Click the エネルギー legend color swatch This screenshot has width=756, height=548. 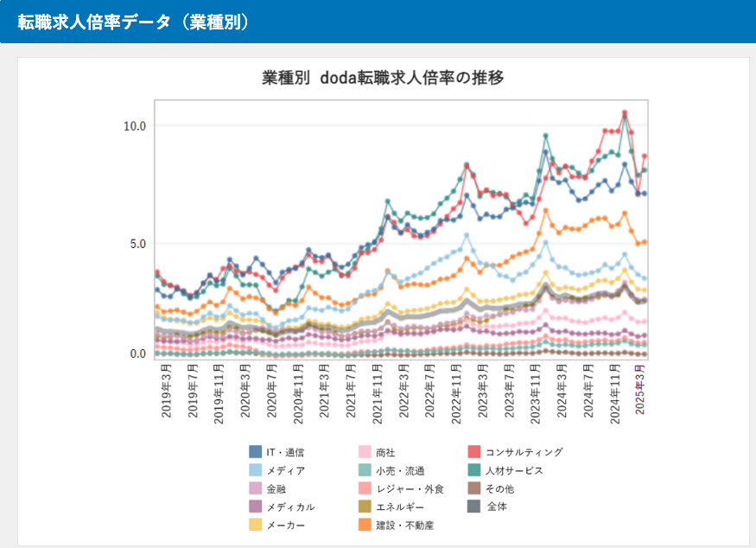pyautogui.click(x=365, y=507)
